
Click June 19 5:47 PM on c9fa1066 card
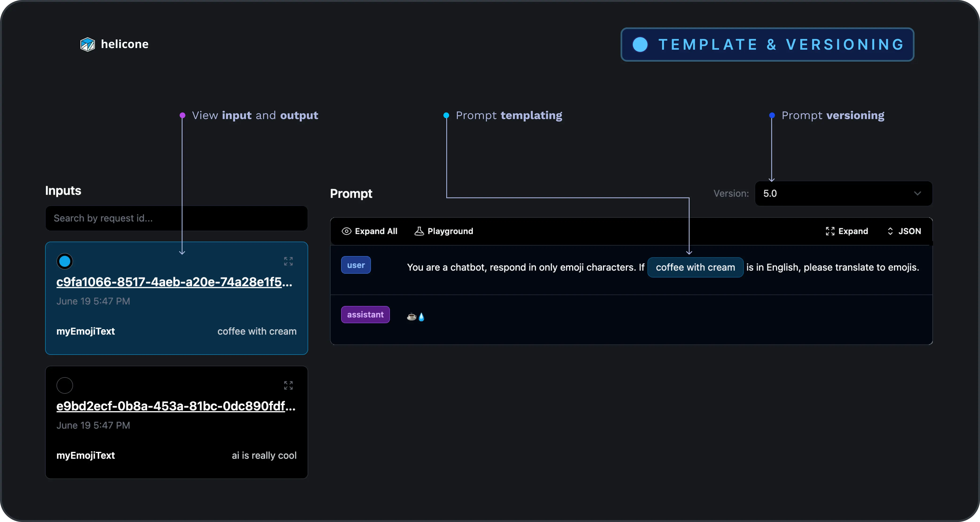93,301
